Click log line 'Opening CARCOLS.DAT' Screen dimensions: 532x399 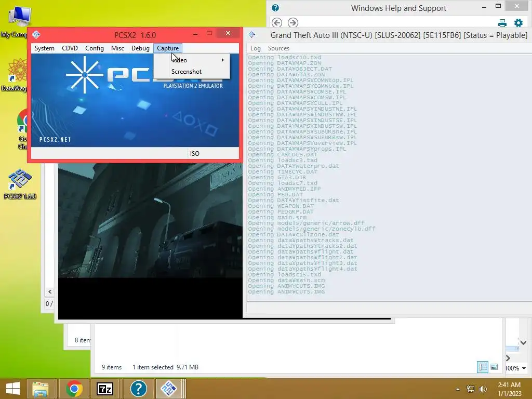click(283, 154)
